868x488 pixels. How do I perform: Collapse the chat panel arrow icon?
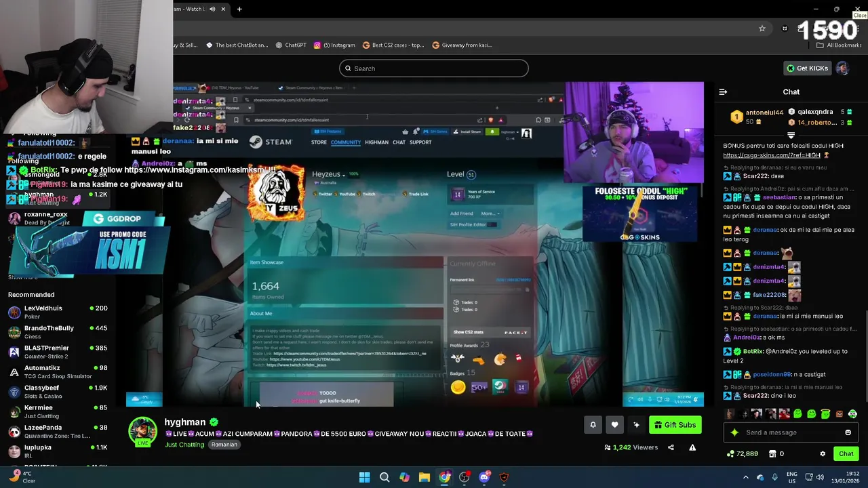click(723, 91)
